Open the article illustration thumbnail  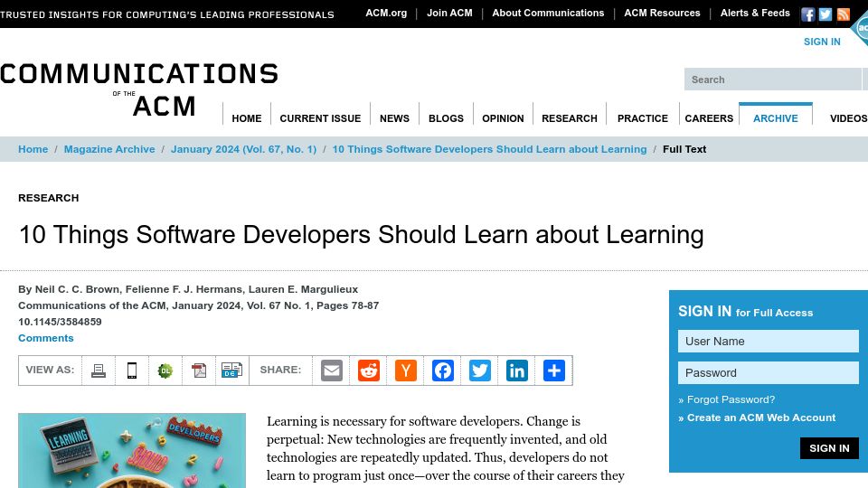132,450
